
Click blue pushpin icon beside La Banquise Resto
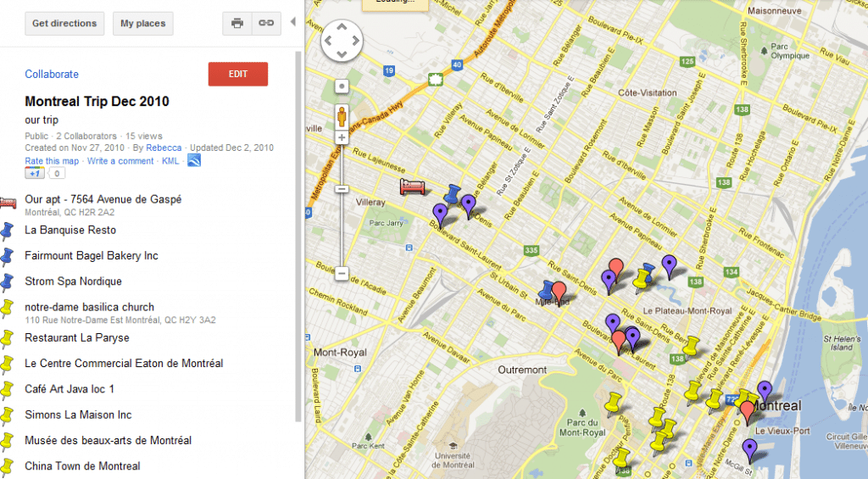pos(7,231)
